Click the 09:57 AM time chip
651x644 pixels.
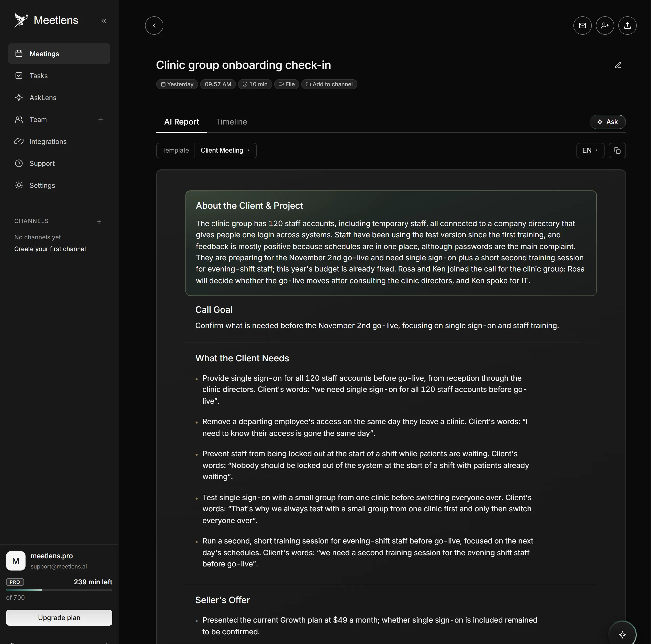pos(218,84)
